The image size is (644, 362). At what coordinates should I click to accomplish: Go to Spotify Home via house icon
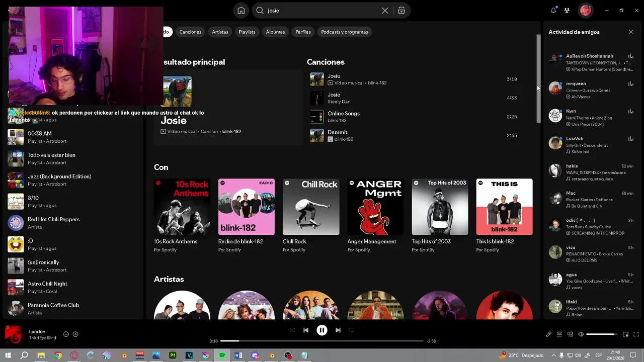pyautogui.click(x=241, y=11)
